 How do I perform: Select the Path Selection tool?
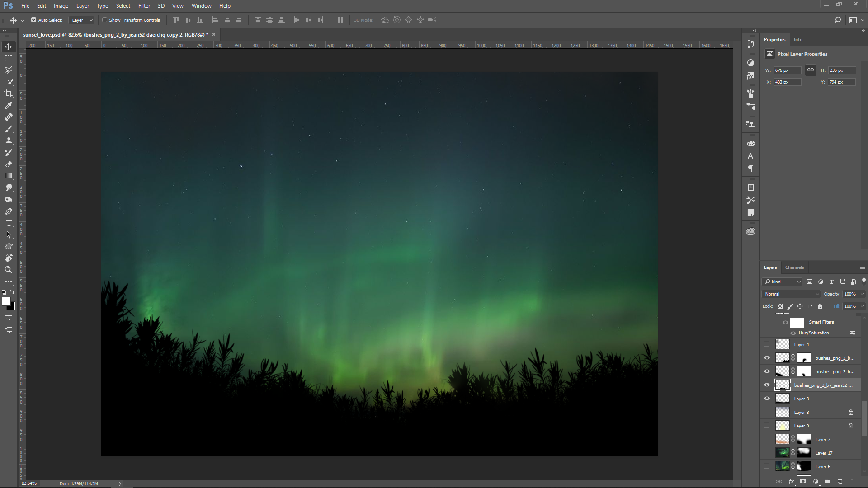(x=9, y=235)
